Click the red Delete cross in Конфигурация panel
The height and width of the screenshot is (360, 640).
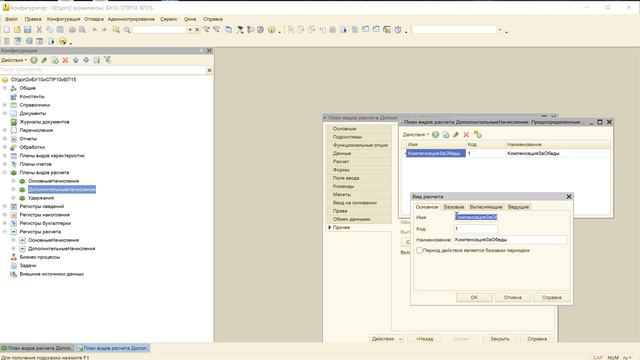coord(65,60)
